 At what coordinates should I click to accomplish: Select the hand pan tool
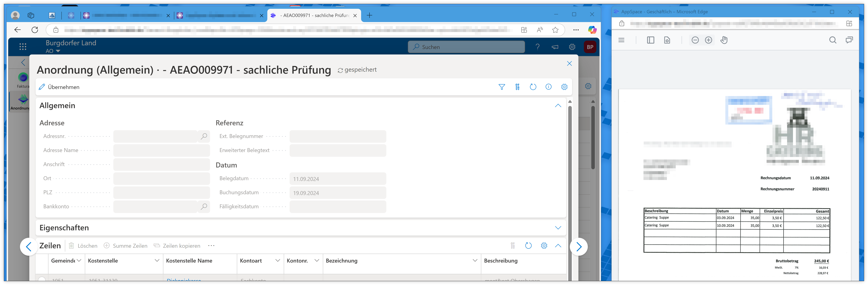click(x=724, y=40)
